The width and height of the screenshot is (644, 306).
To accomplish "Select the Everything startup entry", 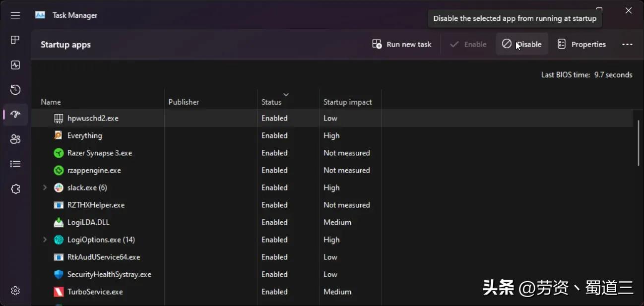I will pyautogui.click(x=85, y=135).
